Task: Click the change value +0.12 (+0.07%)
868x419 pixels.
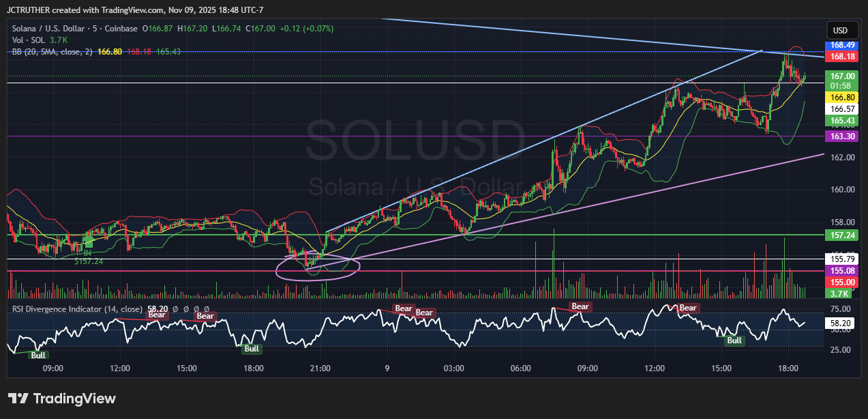Action: click(305, 29)
